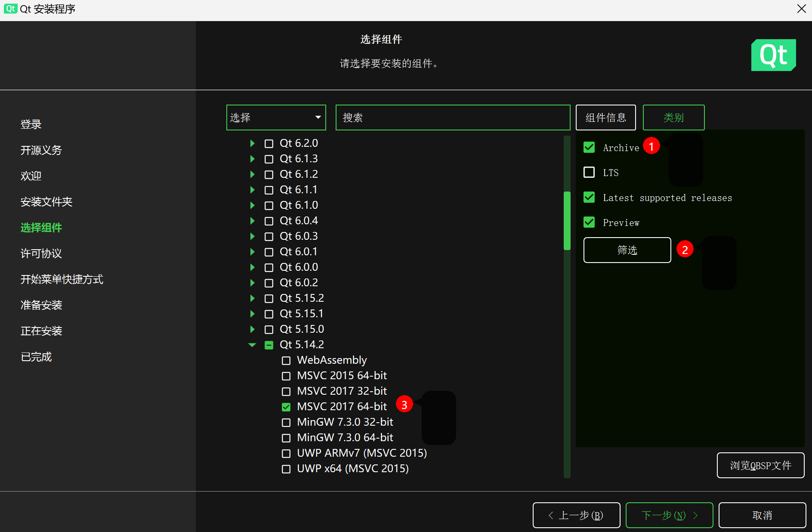Check MinGW 7.3.0 32-bit checkbox
812x532 pixels.
(286, 422)
